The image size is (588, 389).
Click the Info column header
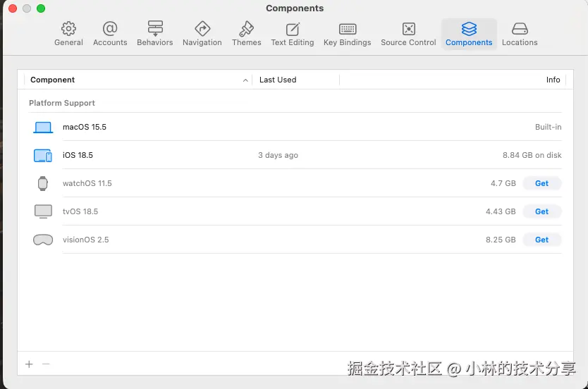553,80
